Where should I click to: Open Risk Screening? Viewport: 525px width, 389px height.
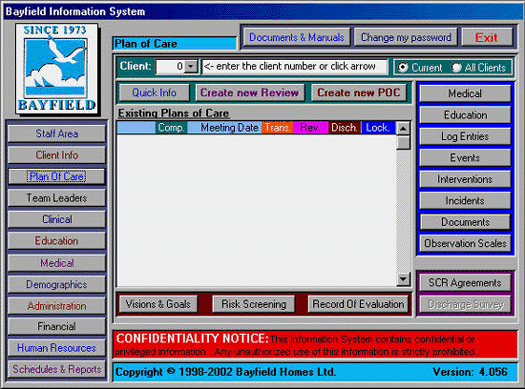pyautogui.click(x=253, y=304)
